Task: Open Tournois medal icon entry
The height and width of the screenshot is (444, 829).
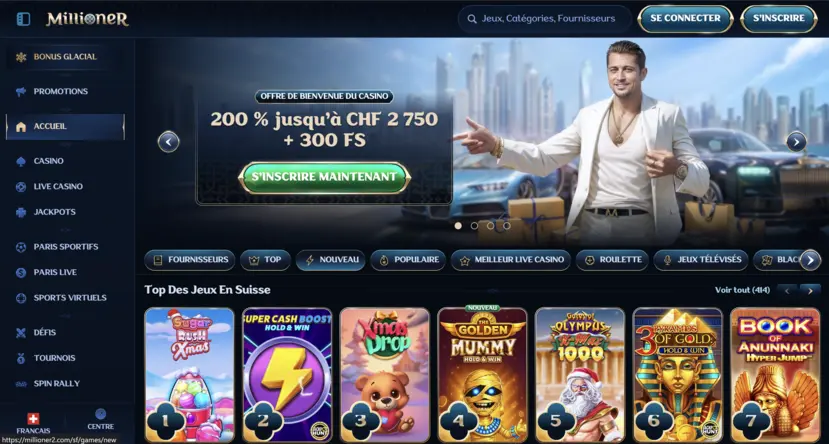Action: click(21, 358)
